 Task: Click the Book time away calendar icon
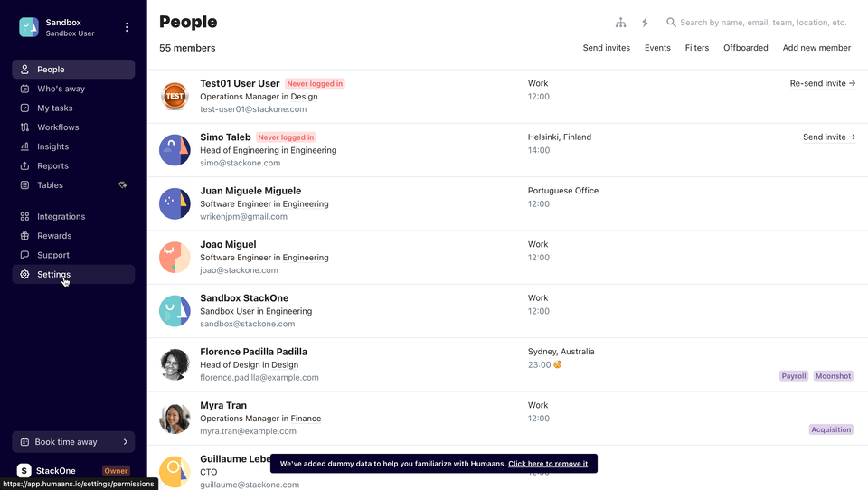[24, 442]
